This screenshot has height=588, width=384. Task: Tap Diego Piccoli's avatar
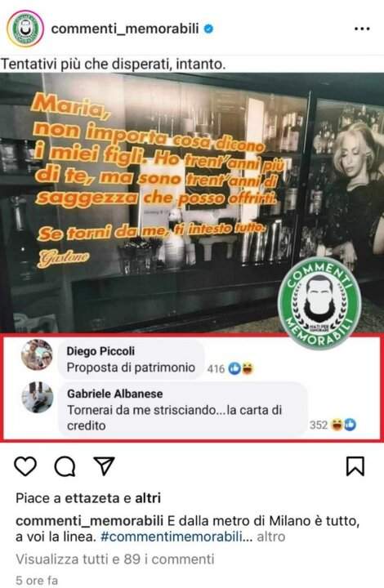[x=37, y=354]
